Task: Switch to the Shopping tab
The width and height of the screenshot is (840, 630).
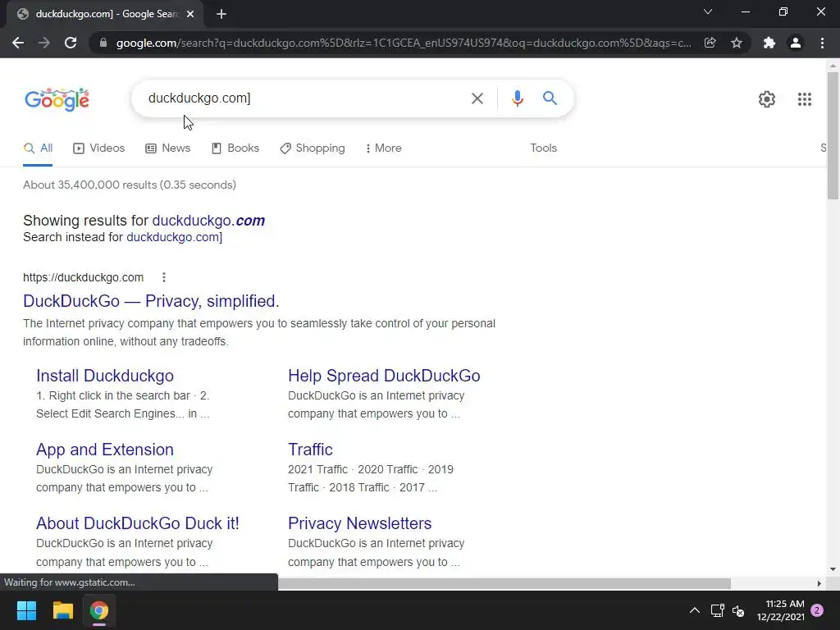Action: [313, 148]
